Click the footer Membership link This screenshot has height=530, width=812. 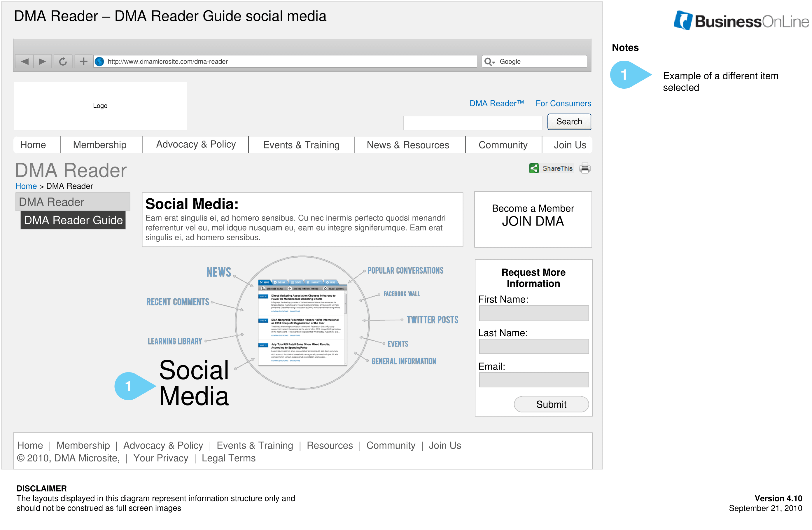tap(83, 445)
